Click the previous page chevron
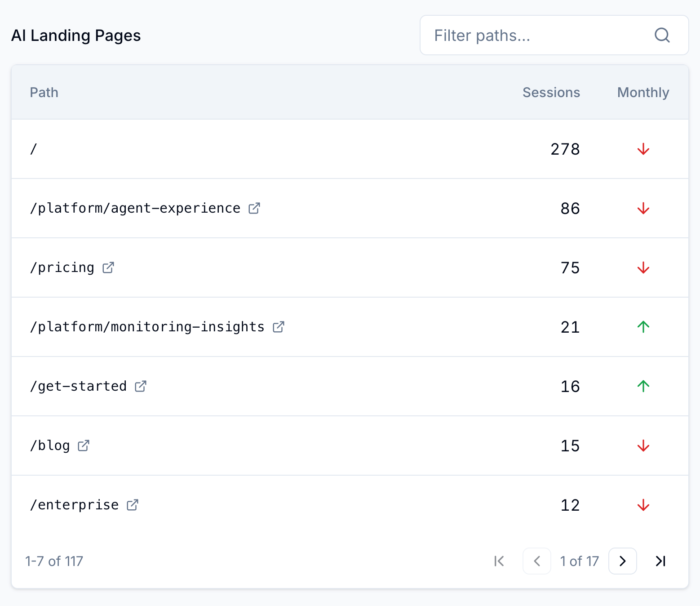Image resolution: width=700 pixels, height=606 pixels. [536, 561]
